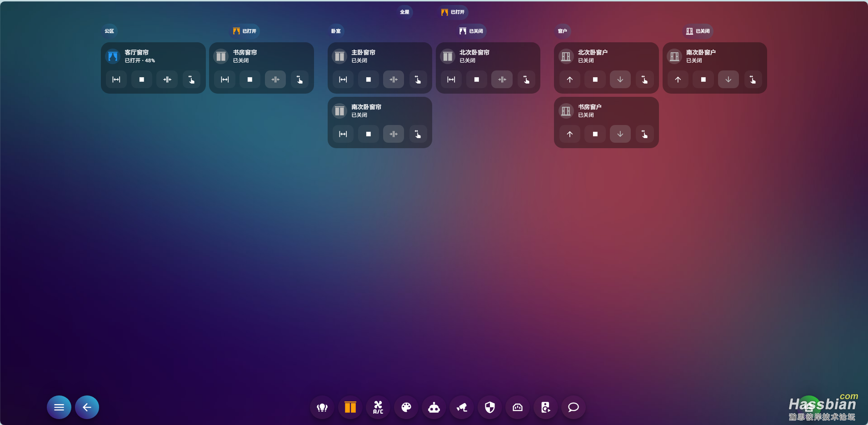
Task: Open the lights page in bottom navigation
Action: coord(322,407)
